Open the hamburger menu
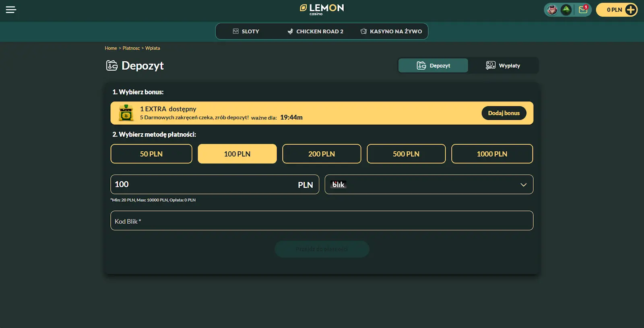644x328 pixels. pyautogui.click(x=11, y=10)
